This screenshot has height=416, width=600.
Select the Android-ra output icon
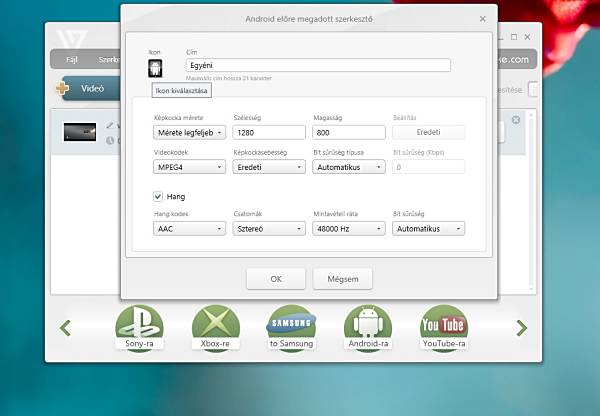click(368, 328)
